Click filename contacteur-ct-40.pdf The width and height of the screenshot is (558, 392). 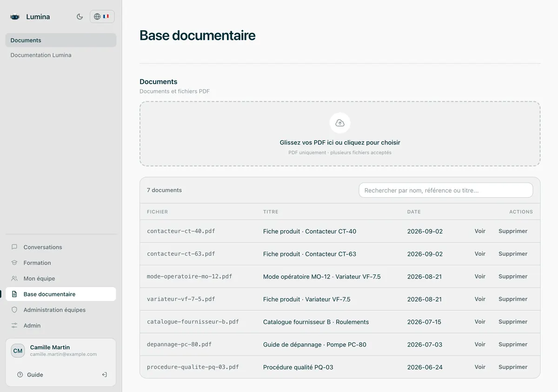click(181, 231)
